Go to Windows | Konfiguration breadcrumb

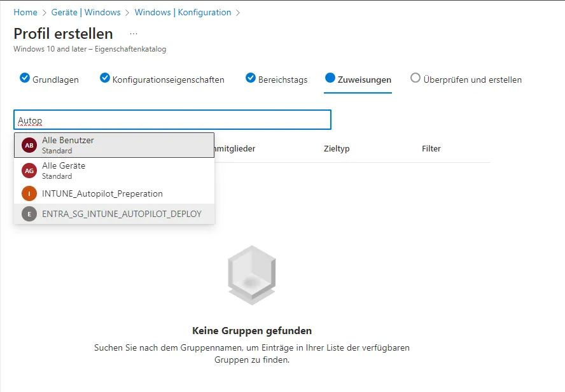183,12
